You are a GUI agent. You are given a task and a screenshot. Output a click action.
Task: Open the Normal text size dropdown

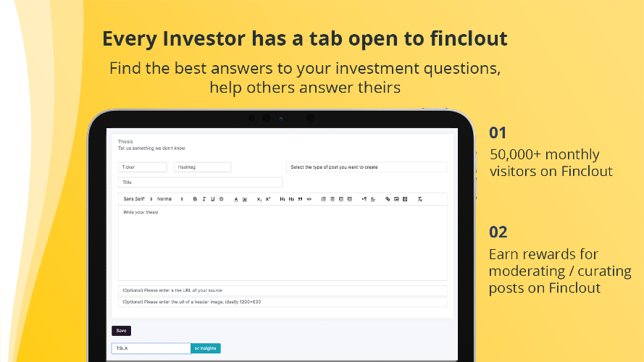[x=170, y=199]
